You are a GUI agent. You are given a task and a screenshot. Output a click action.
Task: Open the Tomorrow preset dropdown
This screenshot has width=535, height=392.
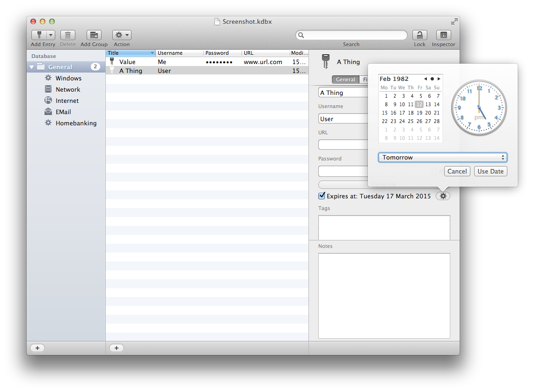click(442, 158)
